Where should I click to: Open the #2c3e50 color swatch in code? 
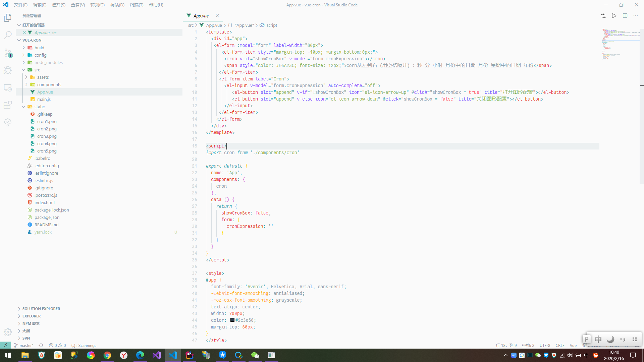pos(232,320)
